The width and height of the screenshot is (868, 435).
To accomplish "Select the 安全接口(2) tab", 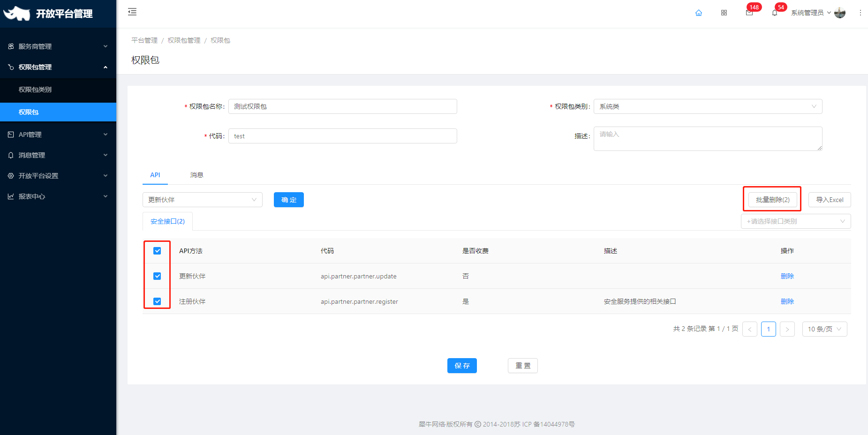I will pos(167,221).
